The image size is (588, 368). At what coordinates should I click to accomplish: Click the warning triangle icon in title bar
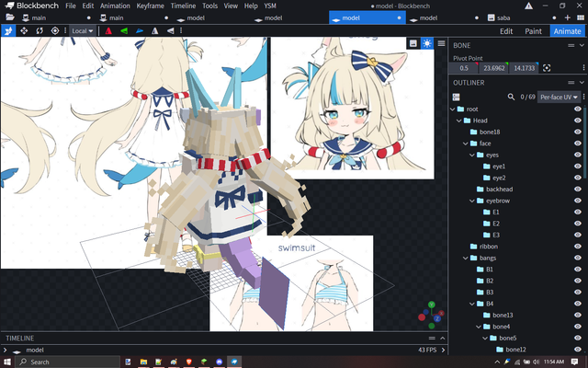click(529, 6)
